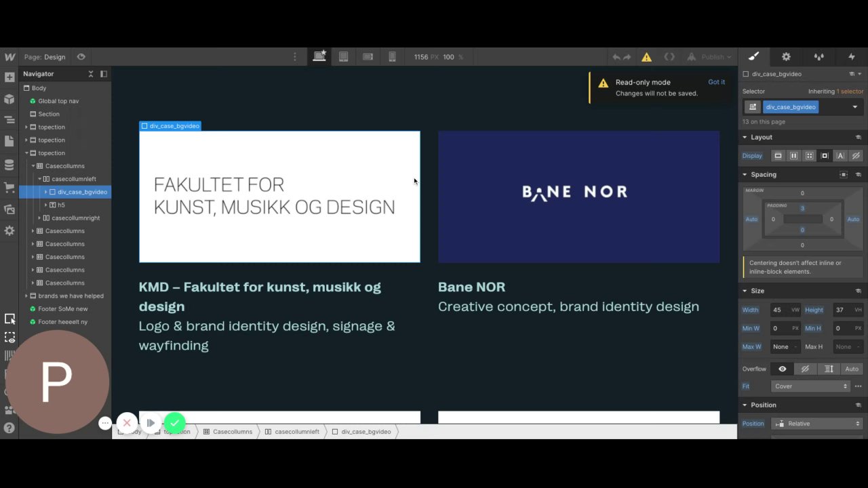Switch to the Style brush tab
The image size is (868, 488).
click(x=753, y=57)
